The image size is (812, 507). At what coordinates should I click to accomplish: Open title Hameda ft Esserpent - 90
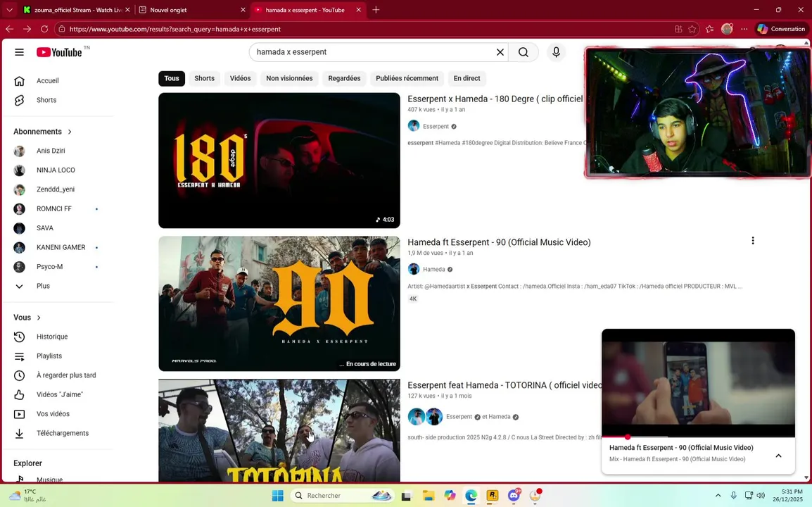[x=499, y=242]
